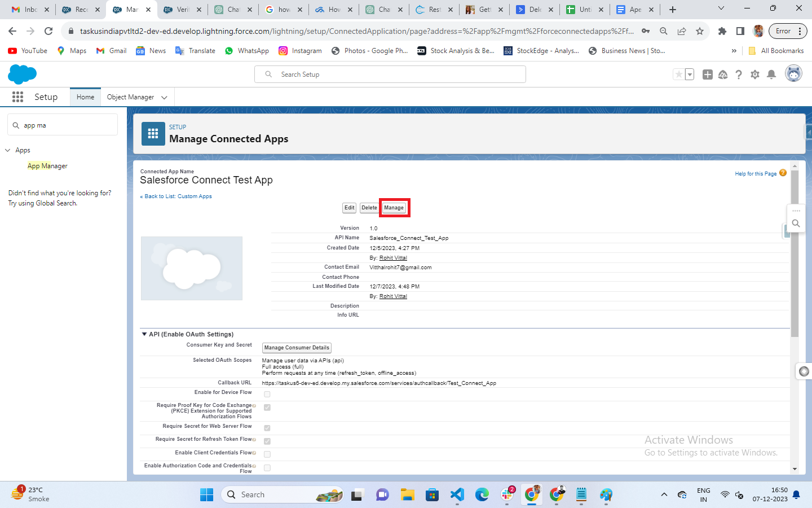Click the Delete button
This screenshot has width=812, height=508.
369,208
